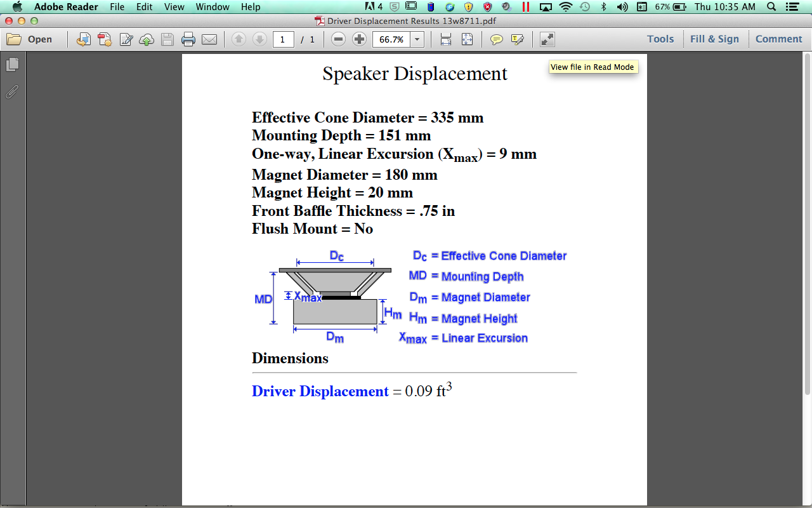Click the AirPlay display icon
Viewport: 812px width, 508px height.
pyautogui.click(x=546, y=7)
